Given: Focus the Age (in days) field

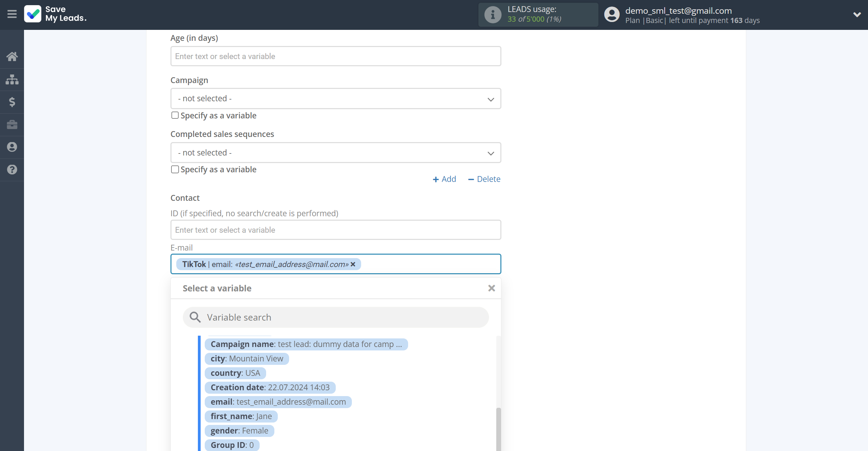Looking at the screenshot, I should coord(336,56).
